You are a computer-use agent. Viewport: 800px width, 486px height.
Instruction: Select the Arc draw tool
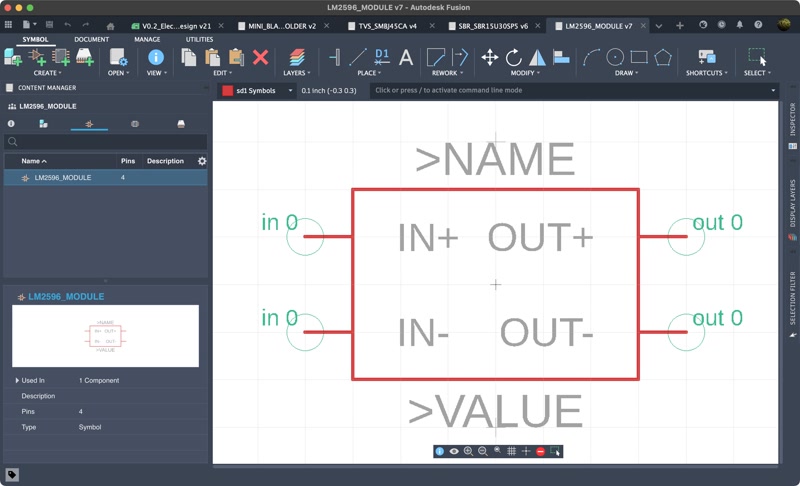(x=591, y=57)
